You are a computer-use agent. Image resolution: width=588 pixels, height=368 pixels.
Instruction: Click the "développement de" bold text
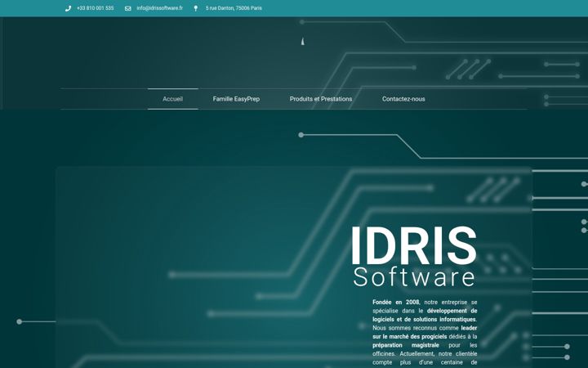pyautogui.click(x=452, y=311)
